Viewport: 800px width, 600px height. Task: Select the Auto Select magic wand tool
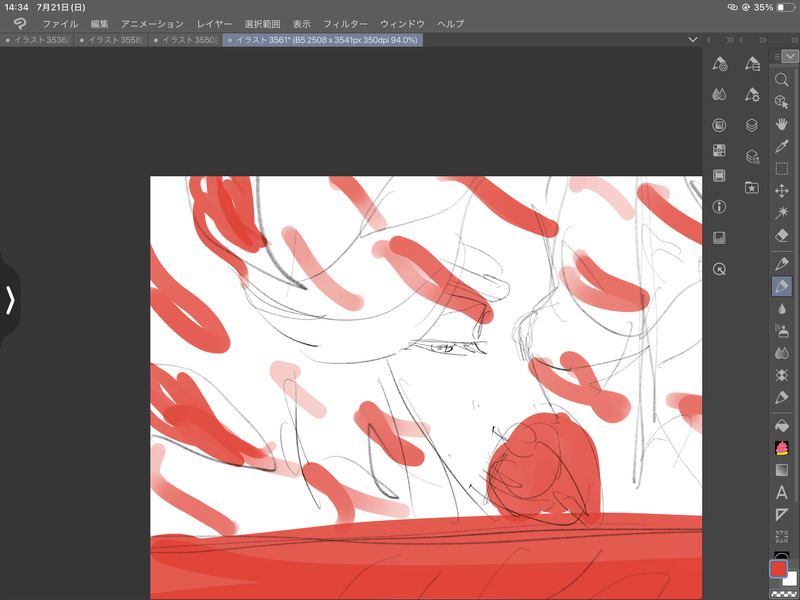[781, 213]
